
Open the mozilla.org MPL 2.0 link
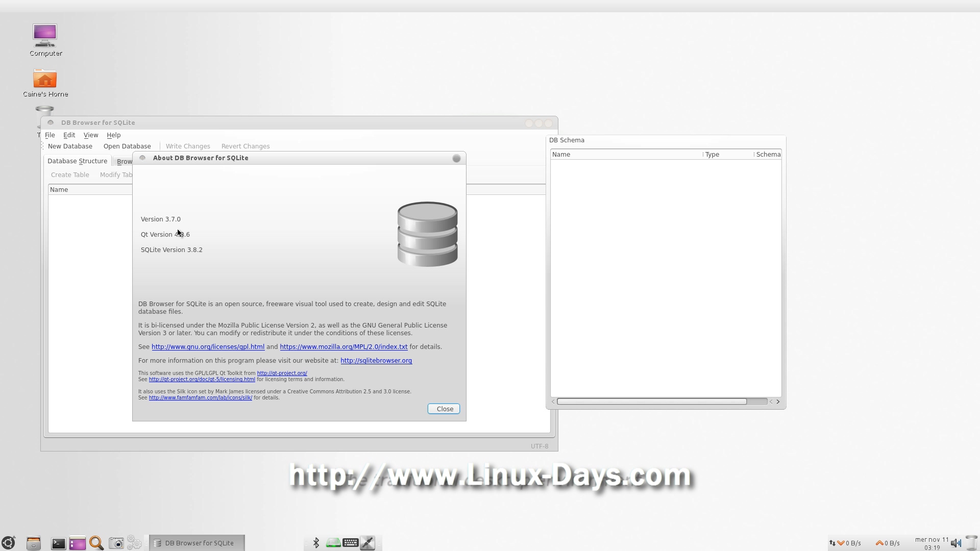[344, 347]
